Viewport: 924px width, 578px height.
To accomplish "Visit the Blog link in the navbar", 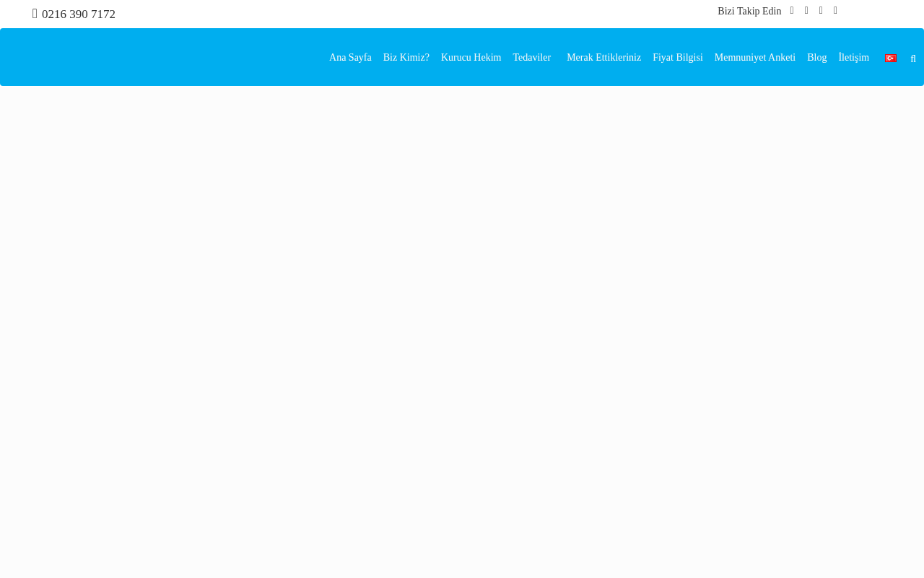I will [x=817, y=58].
